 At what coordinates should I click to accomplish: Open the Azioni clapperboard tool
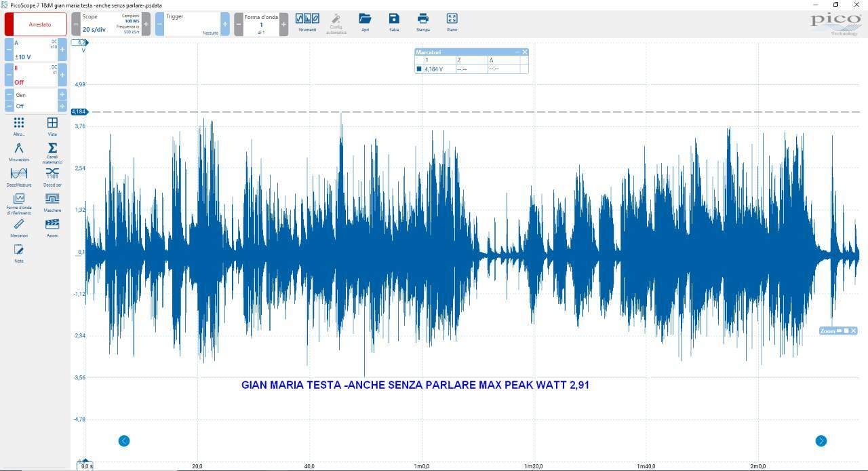point(52,227)
